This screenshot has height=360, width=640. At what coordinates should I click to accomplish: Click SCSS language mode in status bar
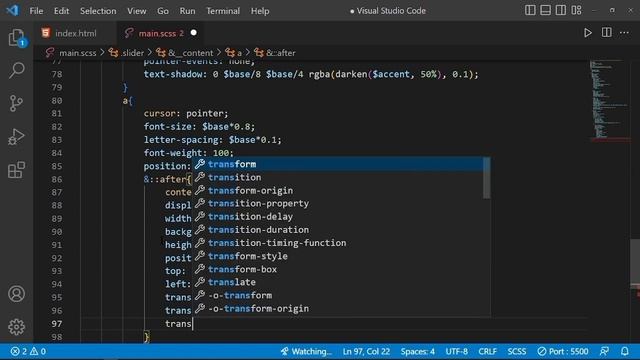point(517,351)
